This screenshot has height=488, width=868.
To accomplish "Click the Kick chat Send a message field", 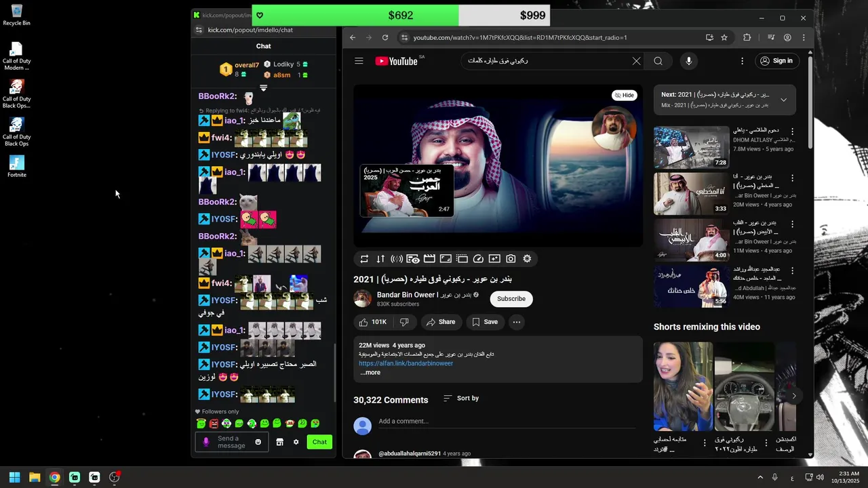I will 231,442.
